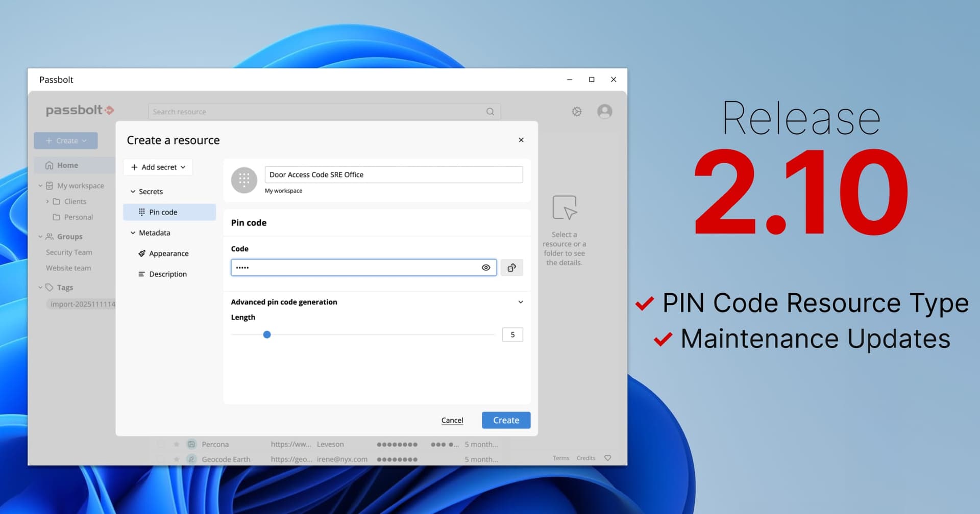Select the Website team group
Viewport: 980px width, 514px height.
point(68,268)
